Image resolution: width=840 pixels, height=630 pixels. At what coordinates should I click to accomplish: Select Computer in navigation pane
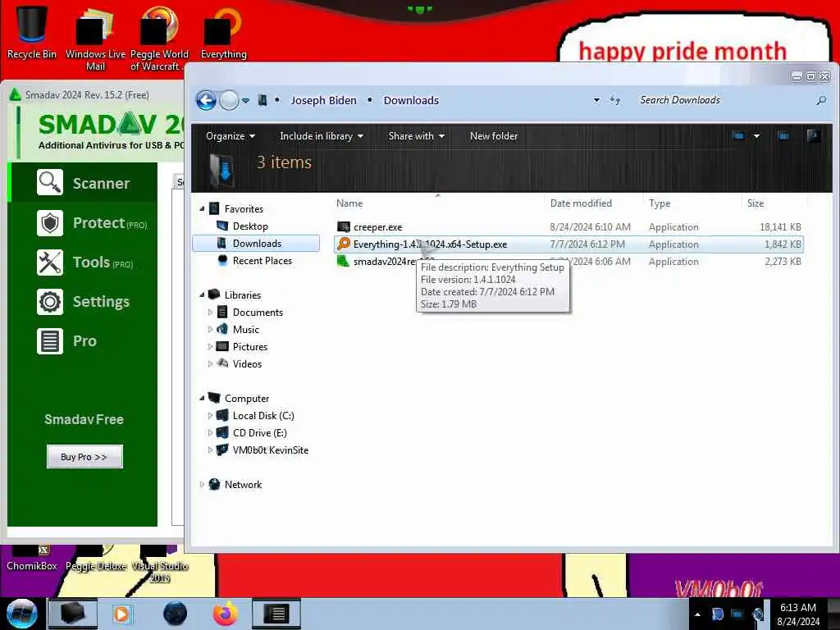pos(246,398)
